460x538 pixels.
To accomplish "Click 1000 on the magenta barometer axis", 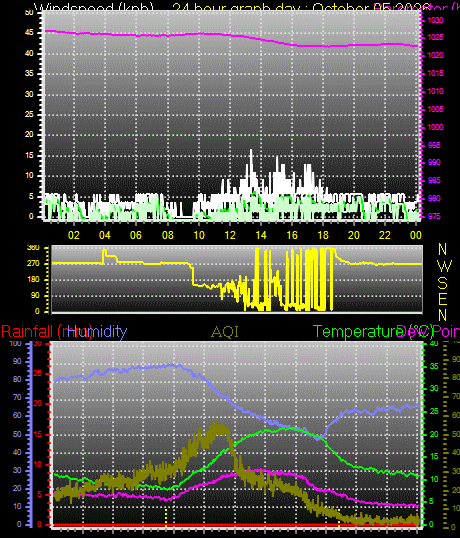I will click(436, 127).
